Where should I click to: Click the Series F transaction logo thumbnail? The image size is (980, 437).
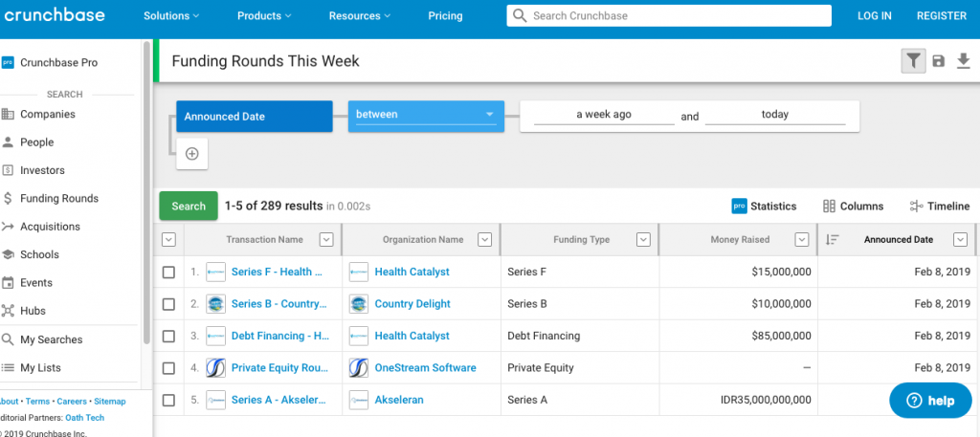point(215,272)
